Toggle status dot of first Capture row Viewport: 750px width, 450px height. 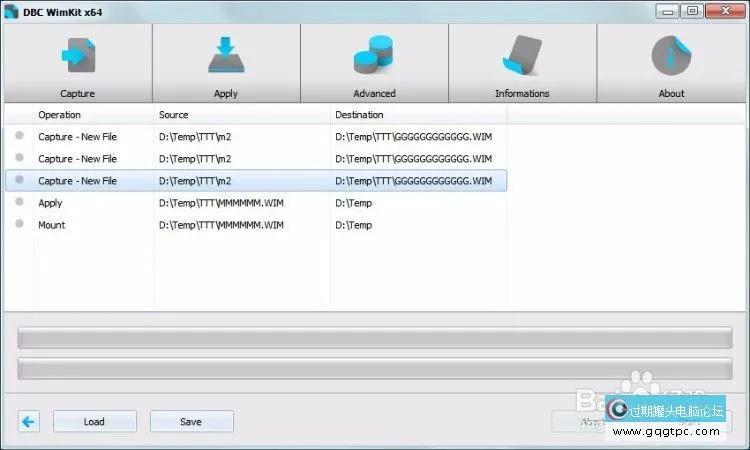[x=19, y=136]
